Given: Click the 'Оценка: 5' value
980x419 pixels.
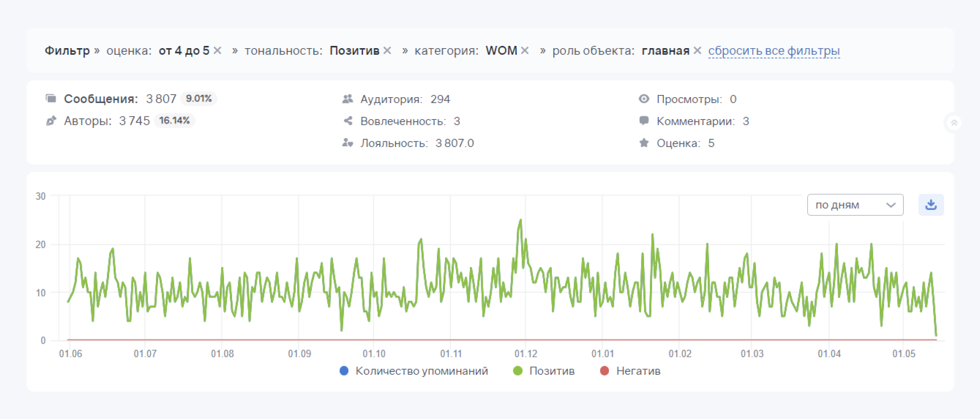Looking at the screenshot, I should coord(711,143).
